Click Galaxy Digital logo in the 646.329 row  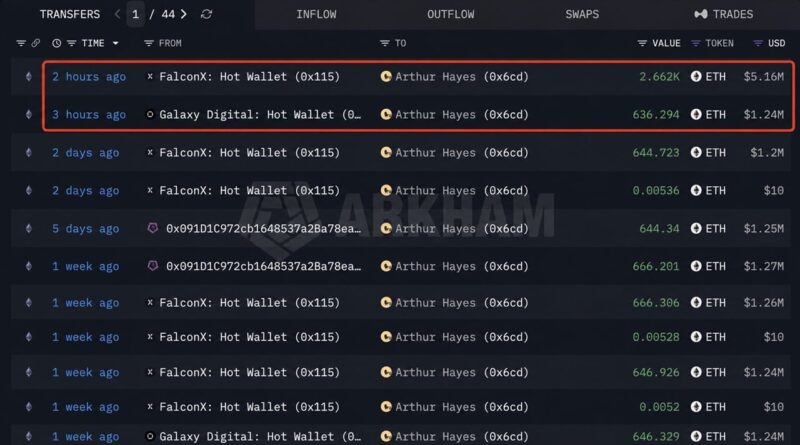[150, 436]
